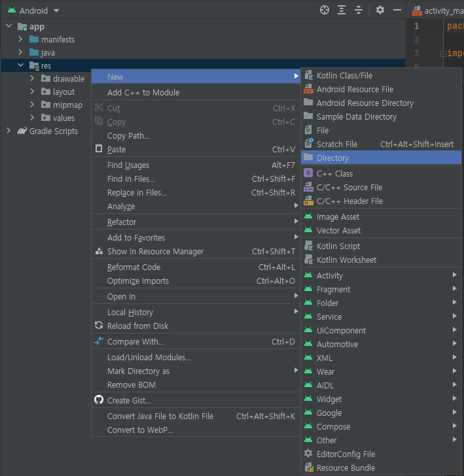Open Add to Favorites submenu
Viewport: 464px width, 476px height.
point(196,237)
